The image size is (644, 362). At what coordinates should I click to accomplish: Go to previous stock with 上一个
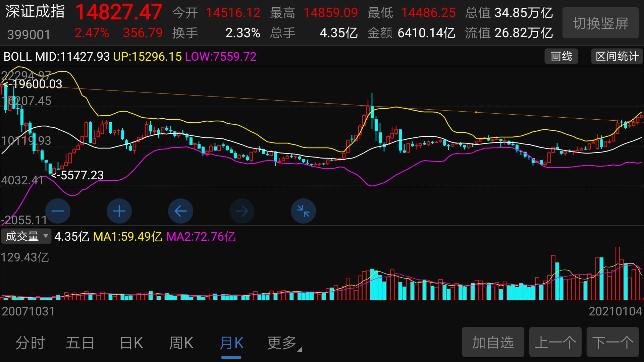[555, 342]
